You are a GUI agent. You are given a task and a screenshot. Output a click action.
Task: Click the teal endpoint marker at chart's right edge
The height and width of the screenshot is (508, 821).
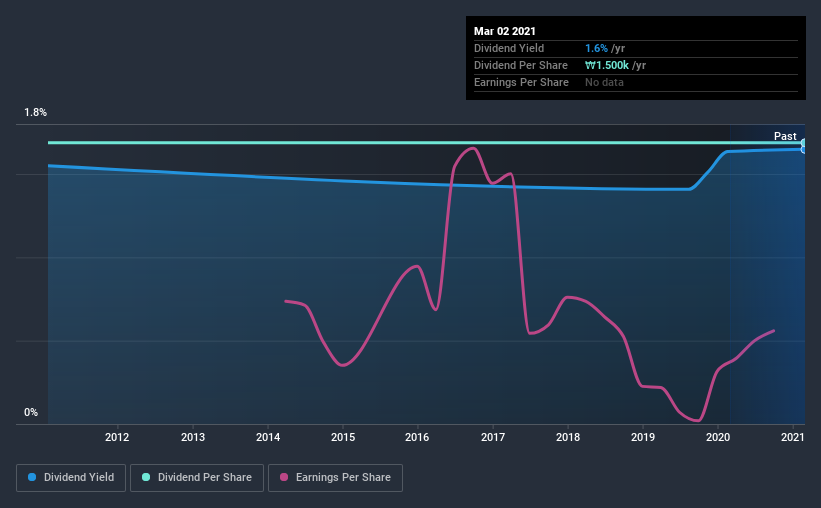tap(803, 142)
